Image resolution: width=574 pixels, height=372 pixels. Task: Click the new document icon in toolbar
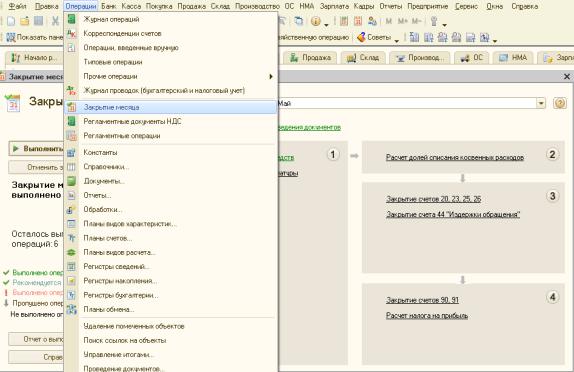click(x=11, y=21)
